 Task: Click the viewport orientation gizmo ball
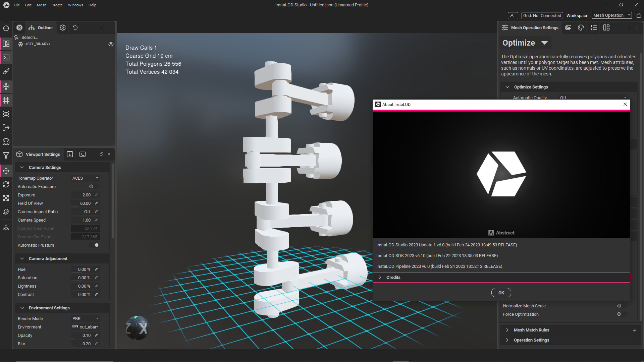pyautogui.click(x=137, y=328)
